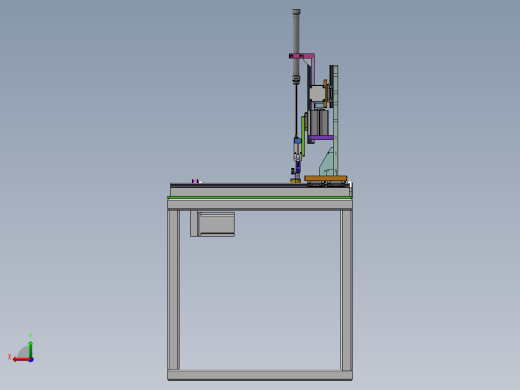
Task: Select the right leg of the table frame
Action: pyautogui.click(x=346, y=289)
